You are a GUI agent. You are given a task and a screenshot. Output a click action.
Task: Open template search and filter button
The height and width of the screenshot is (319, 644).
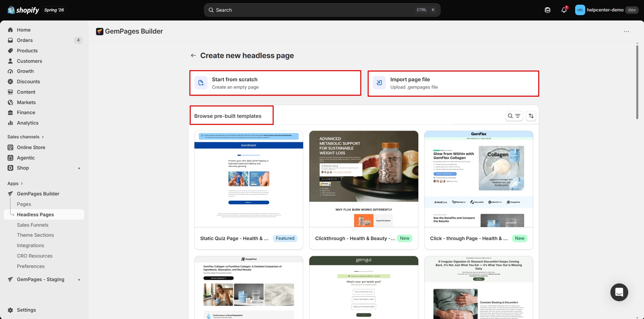514,116
